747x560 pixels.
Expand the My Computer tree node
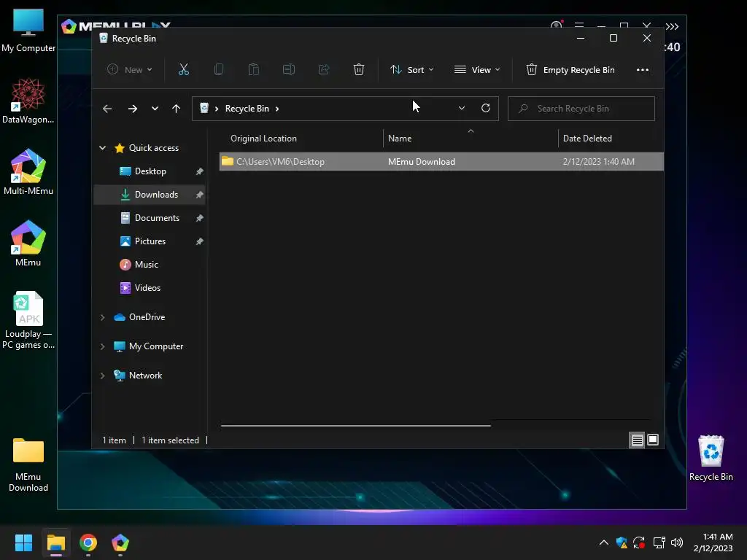[102, 346]
